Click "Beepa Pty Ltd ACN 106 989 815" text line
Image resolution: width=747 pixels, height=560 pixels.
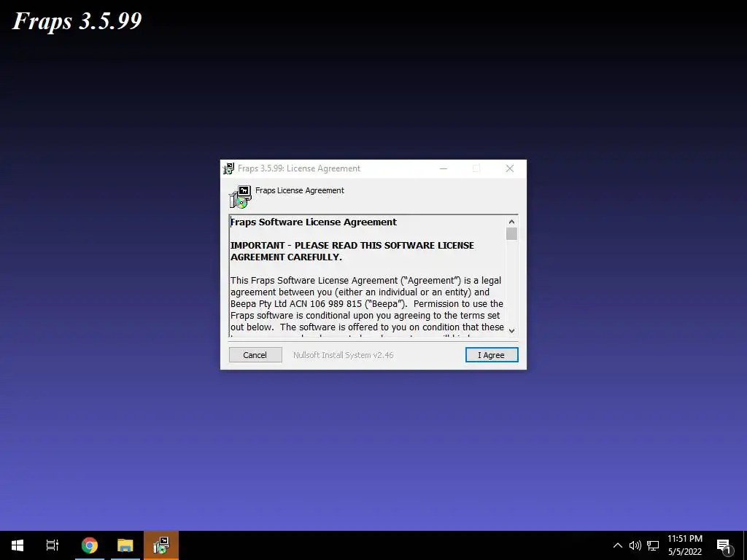(367, 304)
